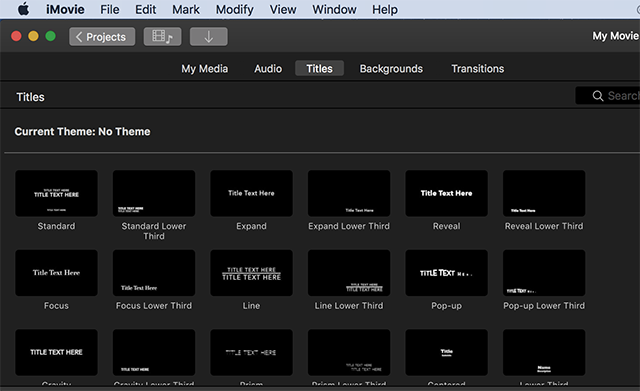640x391 pixels.
Task: Click the 'Current Theme: No Theme' text
Action: tap(82, 131)
